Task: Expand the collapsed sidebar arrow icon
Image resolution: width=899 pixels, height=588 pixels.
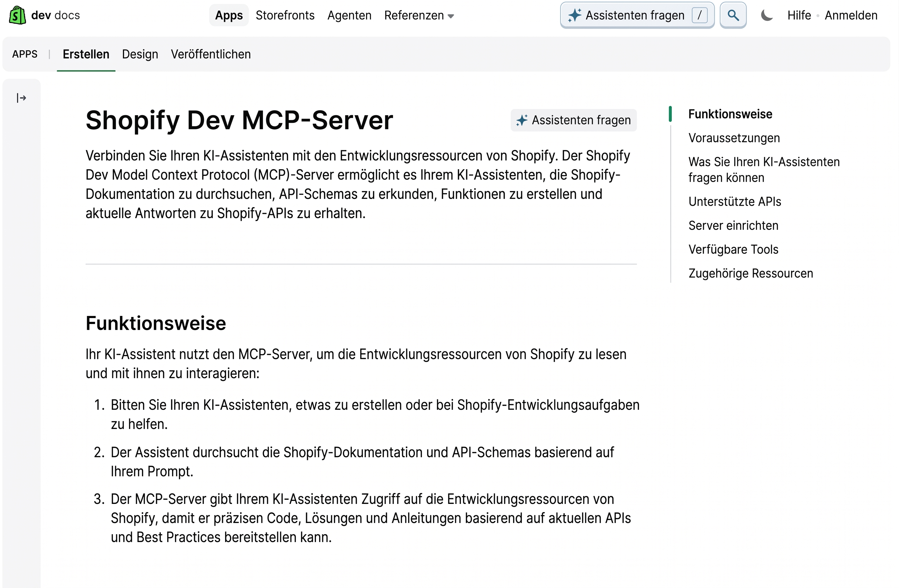Action: [22, 98]
